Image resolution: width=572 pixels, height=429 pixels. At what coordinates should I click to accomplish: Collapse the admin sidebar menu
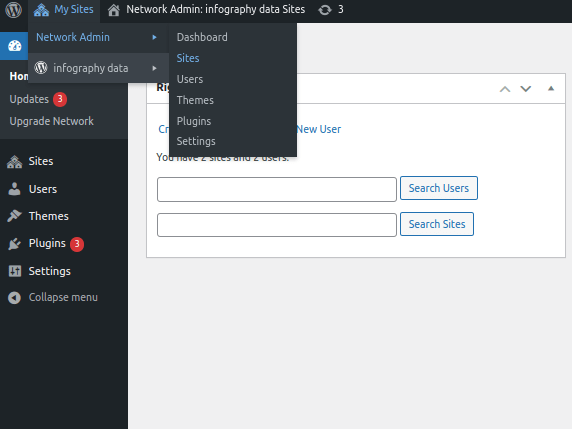[53, 298]
